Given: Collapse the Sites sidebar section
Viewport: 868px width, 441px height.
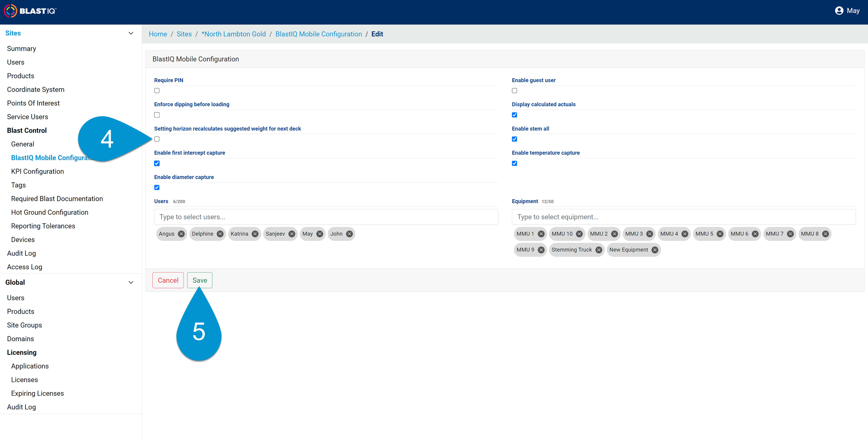Looking at the screenshot, I should tap(131, 33).
